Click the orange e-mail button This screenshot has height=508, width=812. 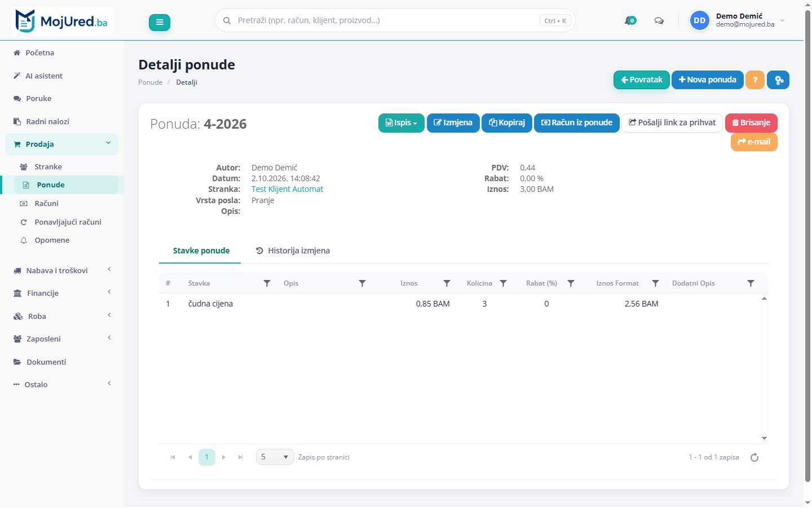[x=754, y=142]
